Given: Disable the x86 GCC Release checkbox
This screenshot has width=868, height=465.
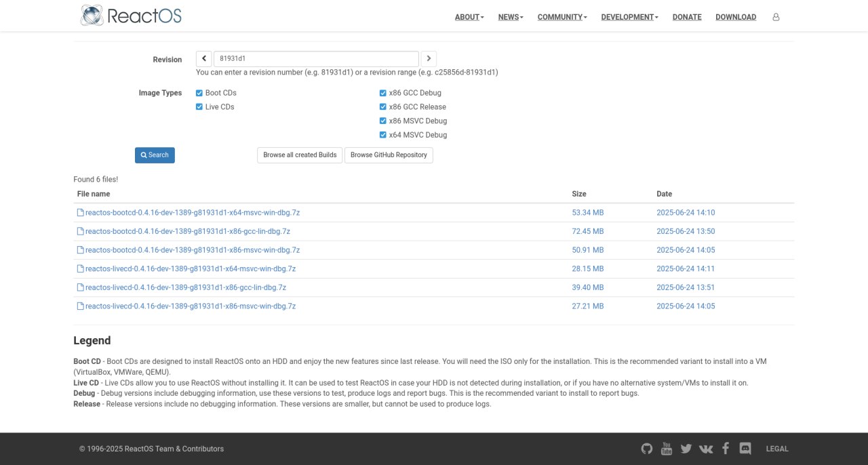Looking at the screenshot, I should (x=383, y=107).
